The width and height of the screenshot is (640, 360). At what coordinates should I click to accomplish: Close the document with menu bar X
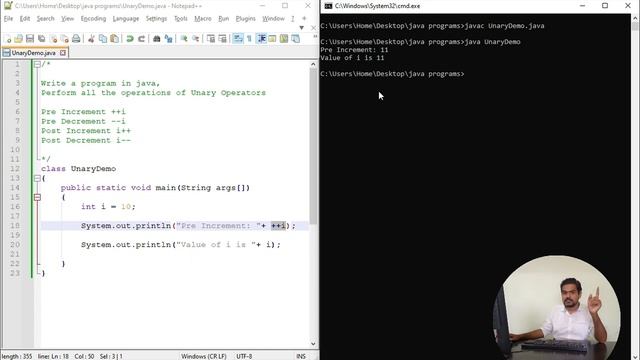[313, 28]
